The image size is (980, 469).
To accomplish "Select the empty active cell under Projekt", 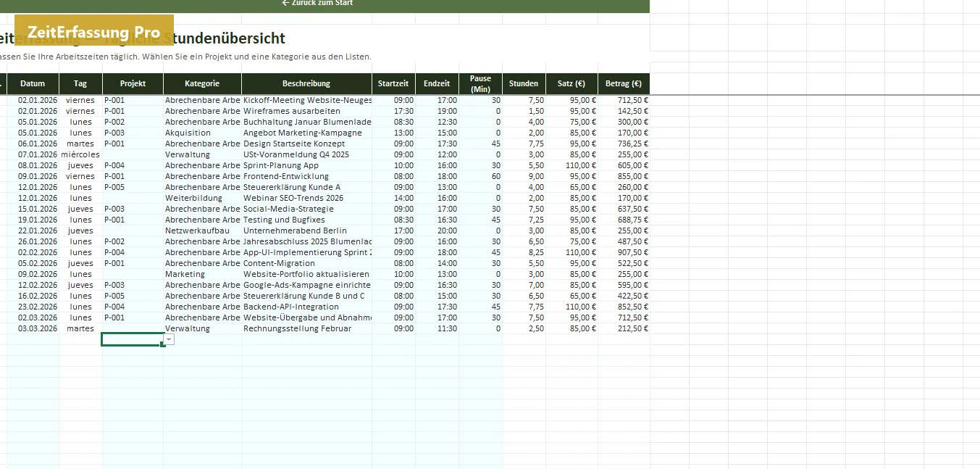I will tap(133, 339).
